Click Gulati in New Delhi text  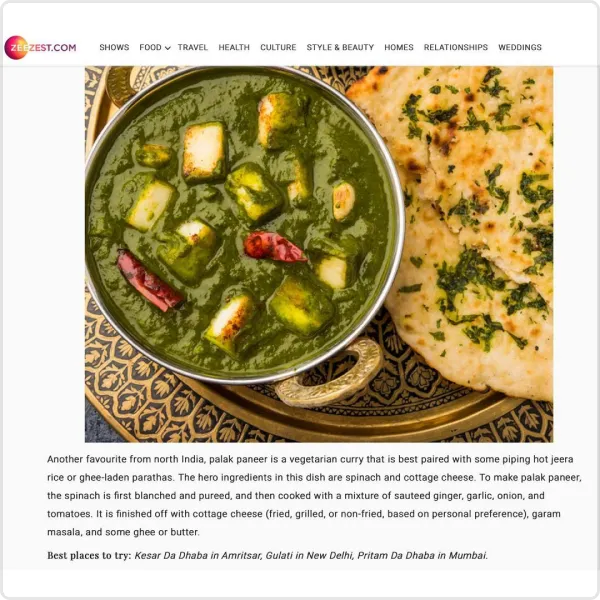[x=309, y=555]
